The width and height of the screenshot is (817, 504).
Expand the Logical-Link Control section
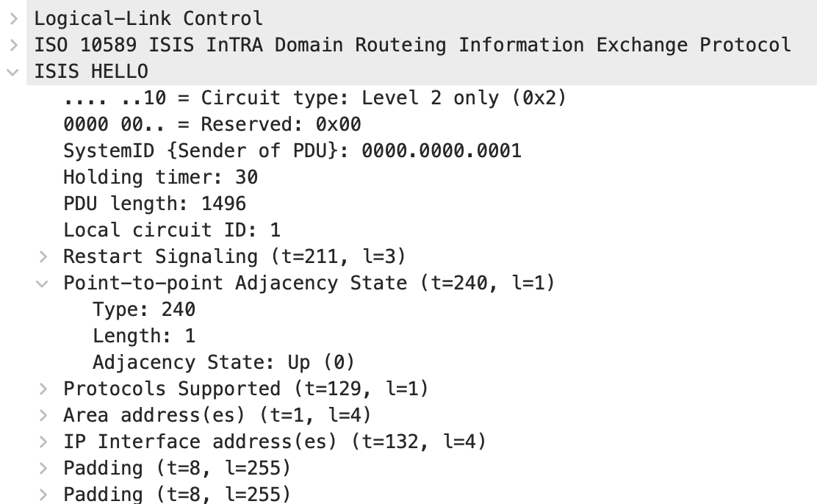tap(14, 19)
